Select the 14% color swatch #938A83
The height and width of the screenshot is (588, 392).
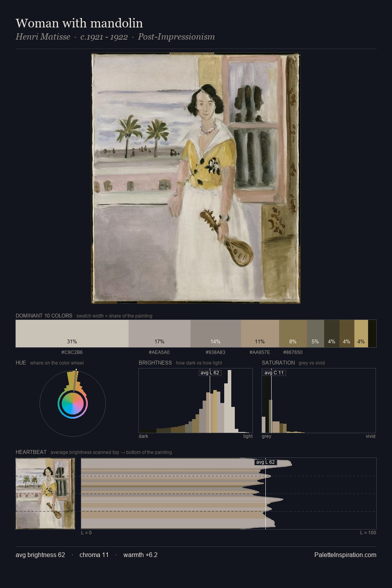216,334
